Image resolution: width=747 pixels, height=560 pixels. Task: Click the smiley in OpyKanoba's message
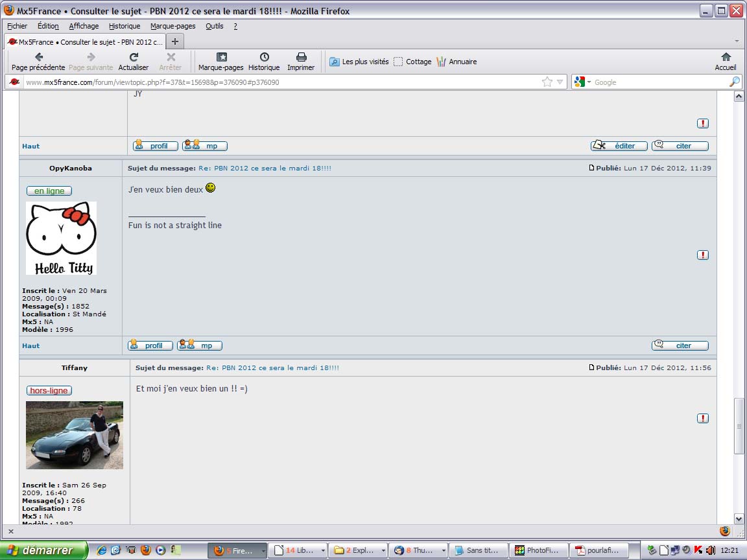click(x=210, y=187)
